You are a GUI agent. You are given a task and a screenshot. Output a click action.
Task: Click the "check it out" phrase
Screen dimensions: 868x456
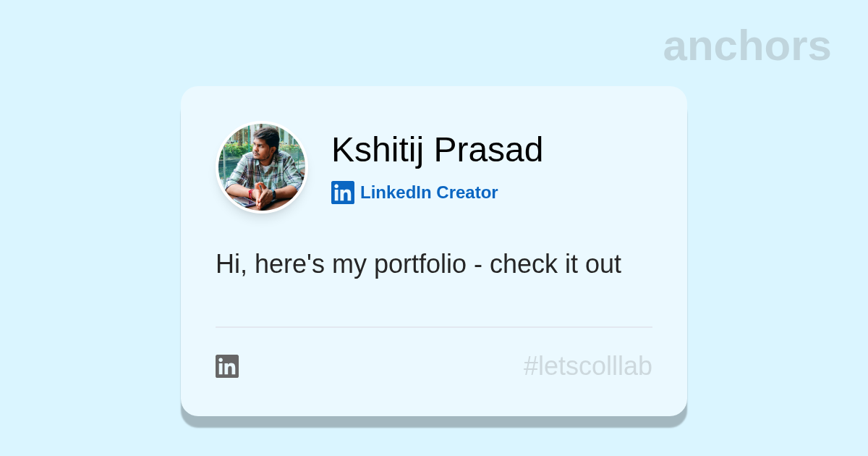(555, 264)
